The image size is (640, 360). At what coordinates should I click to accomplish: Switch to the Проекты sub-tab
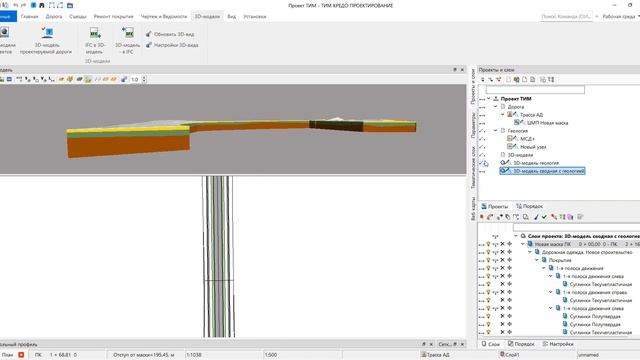495,206
